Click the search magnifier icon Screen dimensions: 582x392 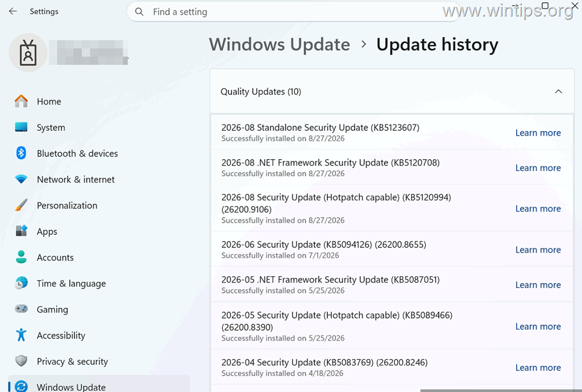point(139,12)
